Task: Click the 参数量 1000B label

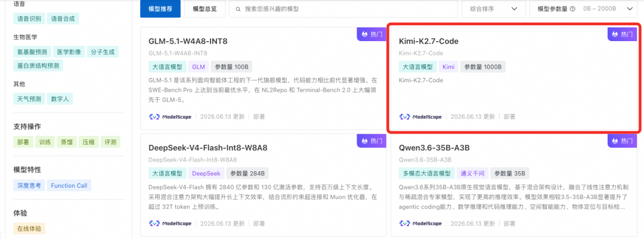Action: pyautogui.click(x=484, y=67)
